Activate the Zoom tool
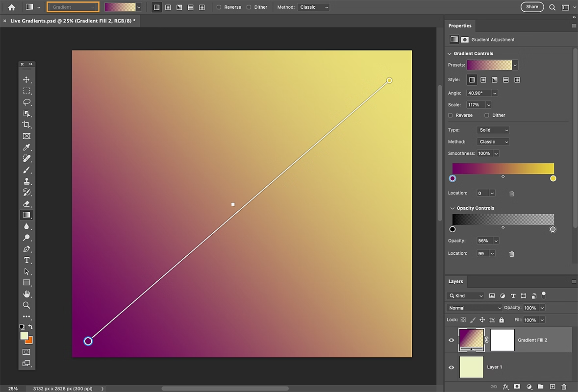The width and height of the screenshot is (578, 392). pos(27,305)
